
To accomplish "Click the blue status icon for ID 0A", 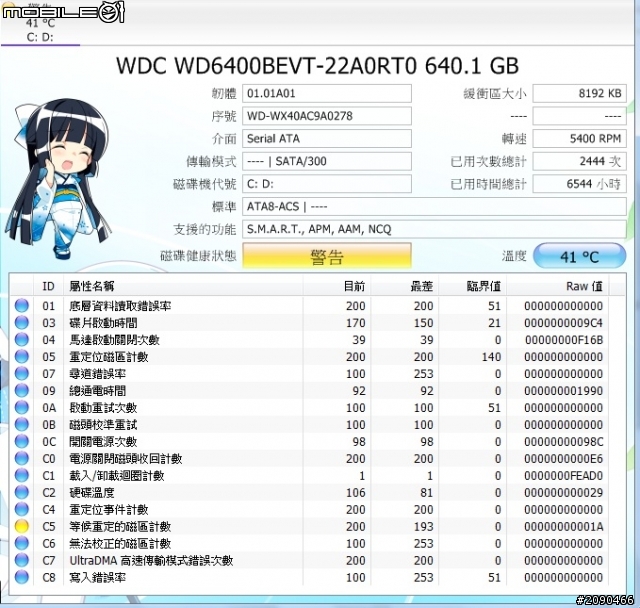I will pos(22,408).
